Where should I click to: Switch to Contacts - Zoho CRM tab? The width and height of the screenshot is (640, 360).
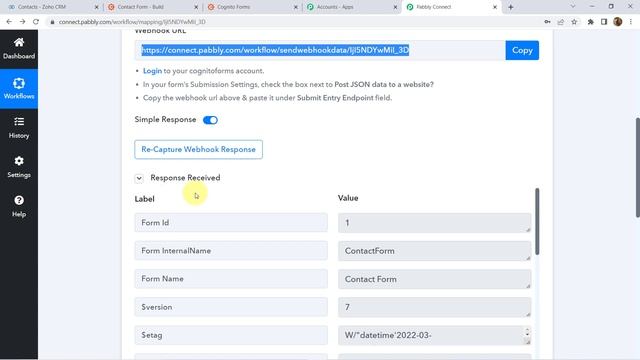pos(52,7)
